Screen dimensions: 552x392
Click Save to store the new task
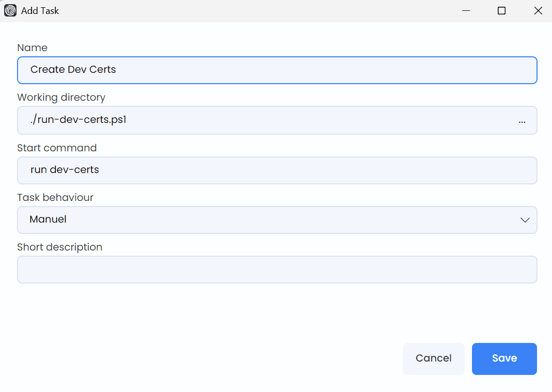[504, 358]
